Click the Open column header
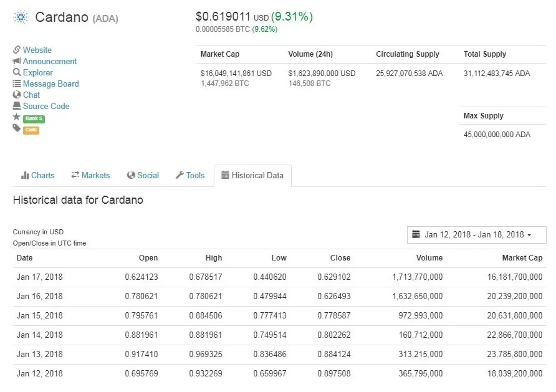 click(148, 258)
